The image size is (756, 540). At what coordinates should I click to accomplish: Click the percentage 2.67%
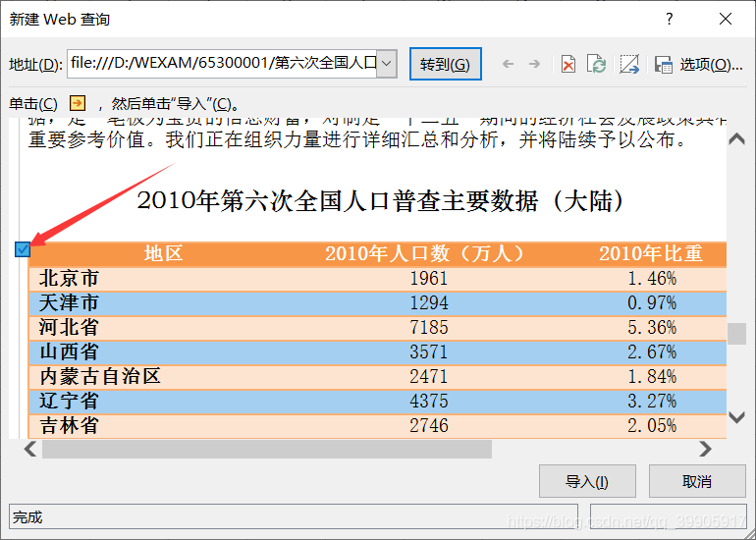tap(652, 351)
